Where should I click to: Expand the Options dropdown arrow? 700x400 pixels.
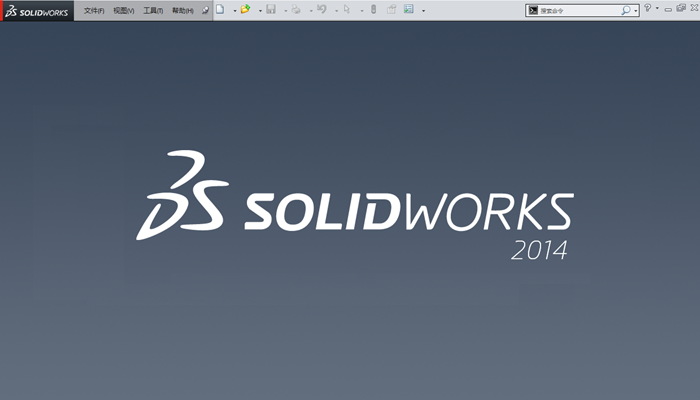423,11
